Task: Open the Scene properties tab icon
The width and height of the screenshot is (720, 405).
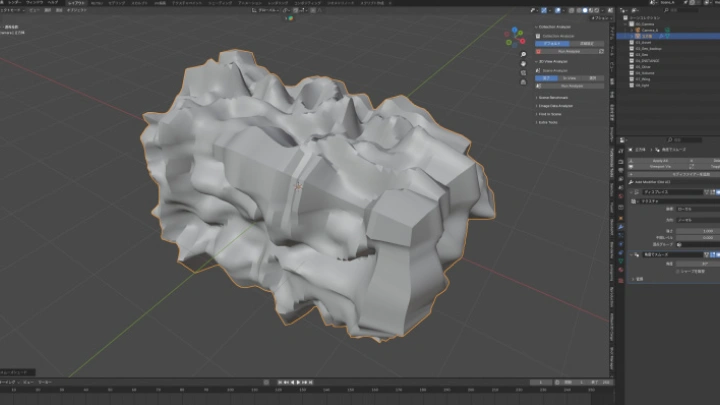Action: [x=621, y=188]
